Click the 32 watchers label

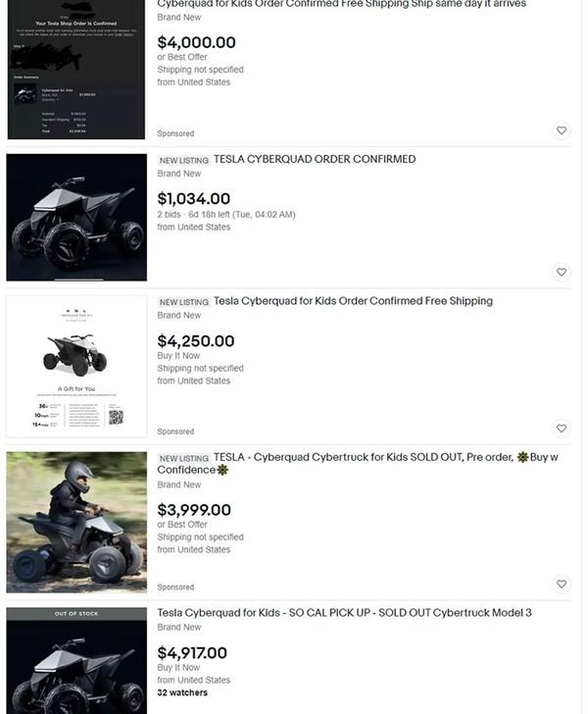tap(182, 693)
